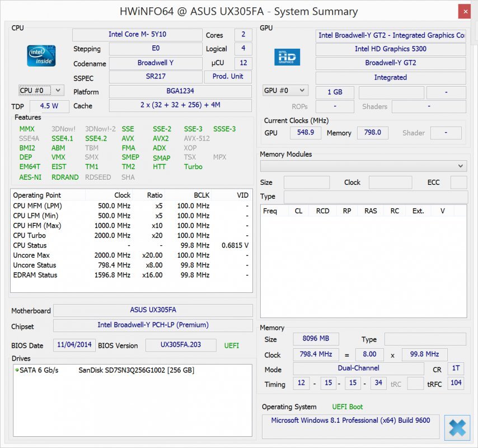This screenshot has height=448, width=478.
Task: Click the blue X icon beside the operating system box
Action: coord(457,428)
